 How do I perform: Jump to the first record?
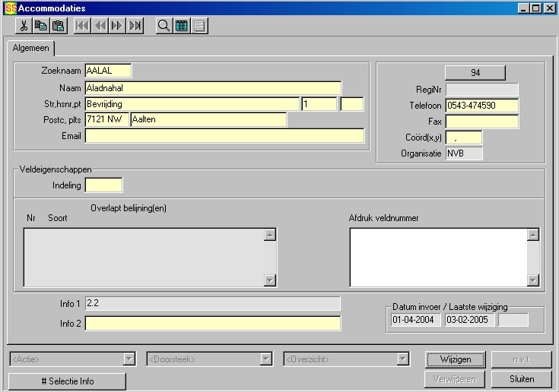pyautogui.click(x=82, y=26)
